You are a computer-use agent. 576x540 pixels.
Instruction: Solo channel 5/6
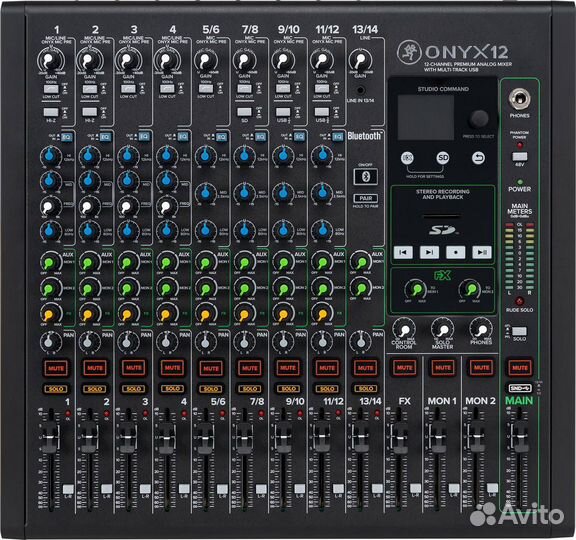click(x=211, y=389)
